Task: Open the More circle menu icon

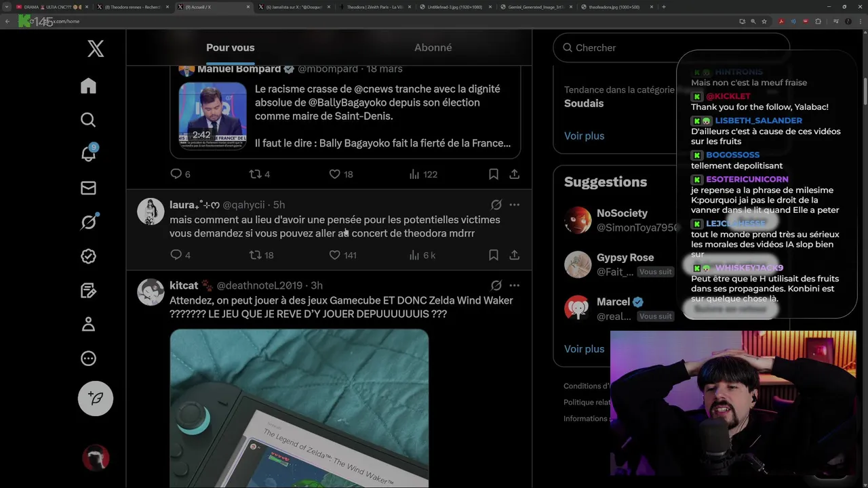Action: tap(88, 359)
